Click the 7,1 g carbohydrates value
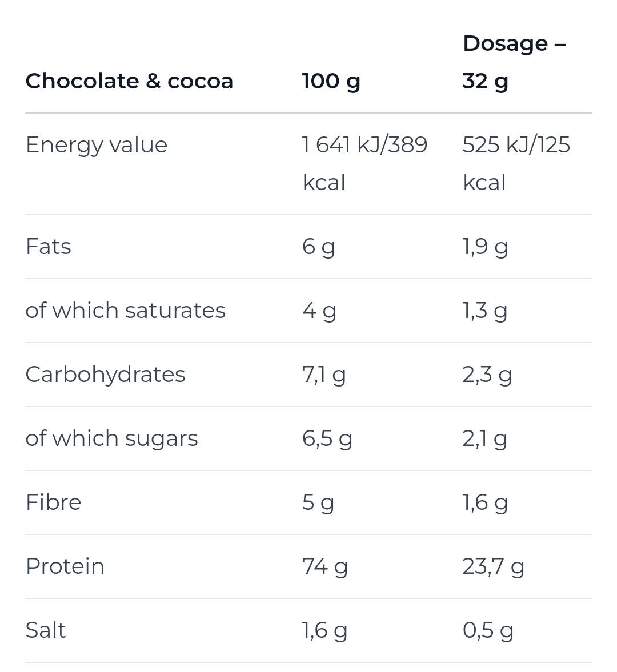 [x=324, y=375]
